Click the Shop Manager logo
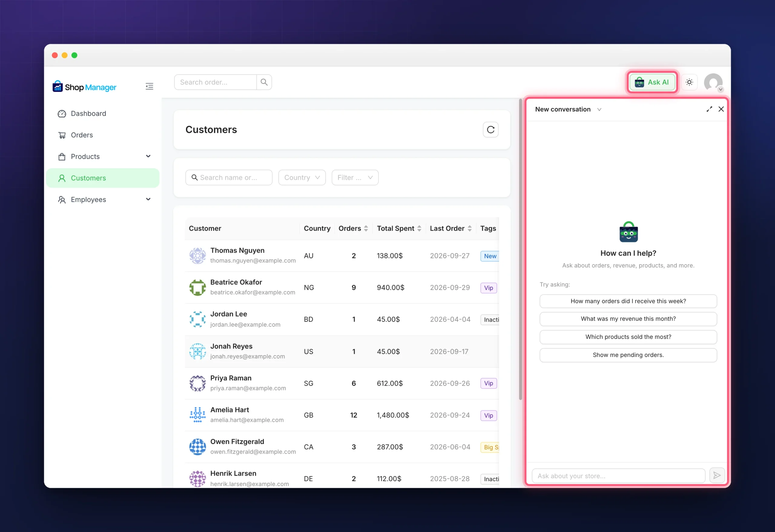Viewport: 775px width, 532px height. pos(84,87)
